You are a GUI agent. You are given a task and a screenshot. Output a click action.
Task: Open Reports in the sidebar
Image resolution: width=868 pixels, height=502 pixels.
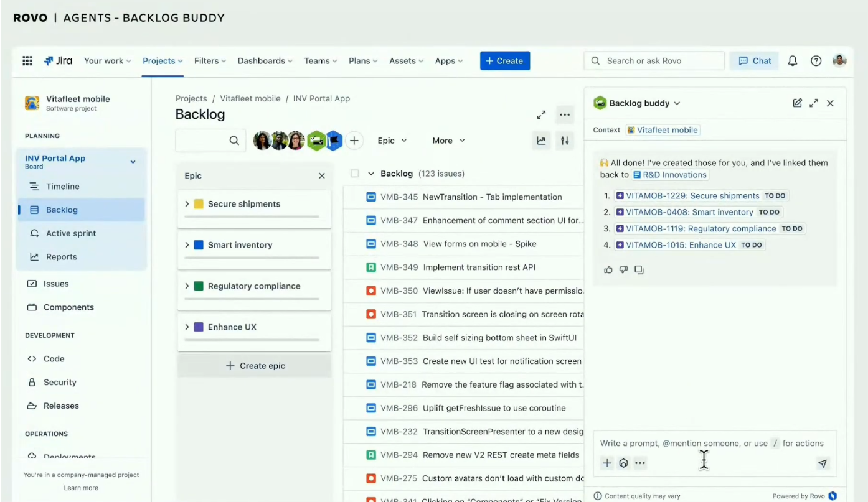coord(81,257)
